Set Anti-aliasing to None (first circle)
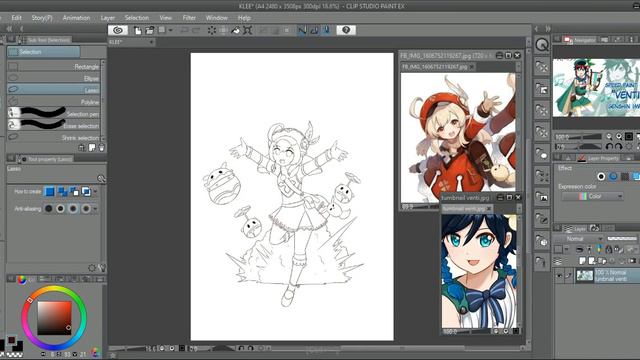Screen dimensions: 640x360 [x=49, y=209]
